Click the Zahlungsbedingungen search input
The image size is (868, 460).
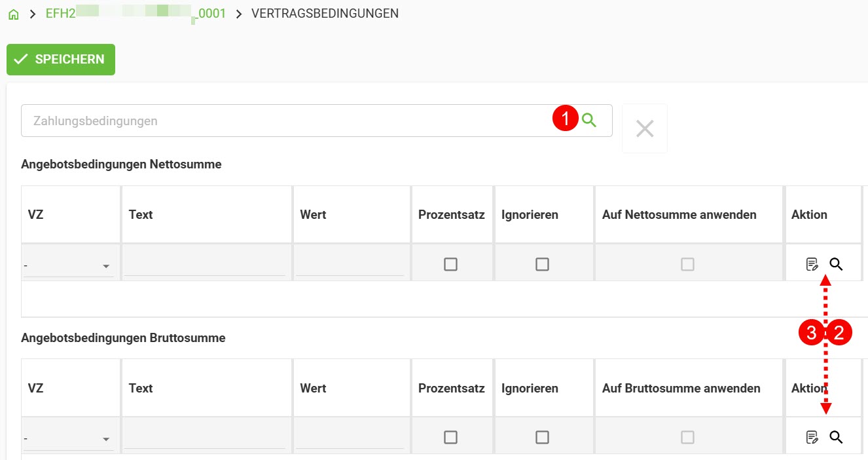pyautogui.click(x=262, y=120)
